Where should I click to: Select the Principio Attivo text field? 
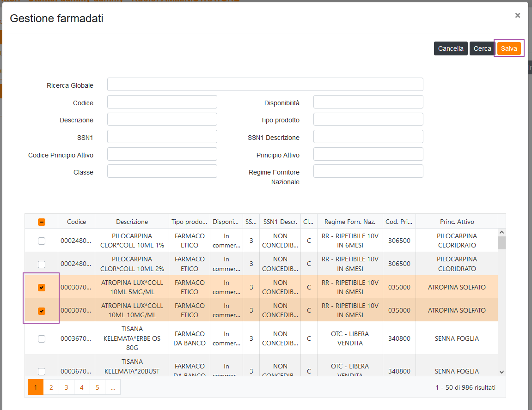click(368, 154)
